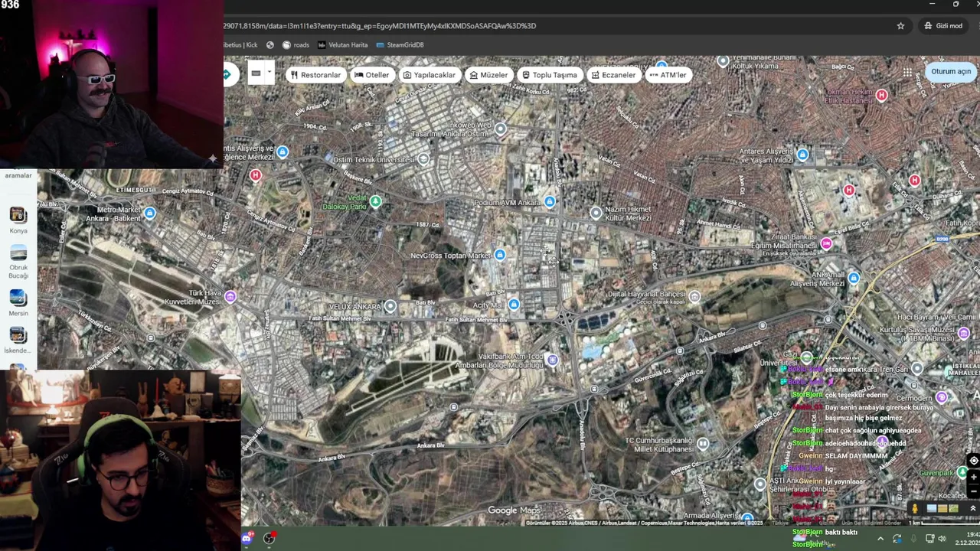Viewport: 980px width, 551px height.
Task: Select the ANKAmall Alışveriş Merkezi pin
Action: tap(854, 278)
